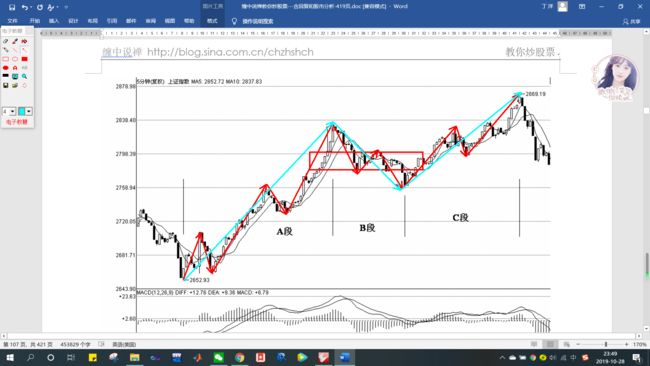Click the 共享 share button
650x366 pixels.
(x=631, y=21)
